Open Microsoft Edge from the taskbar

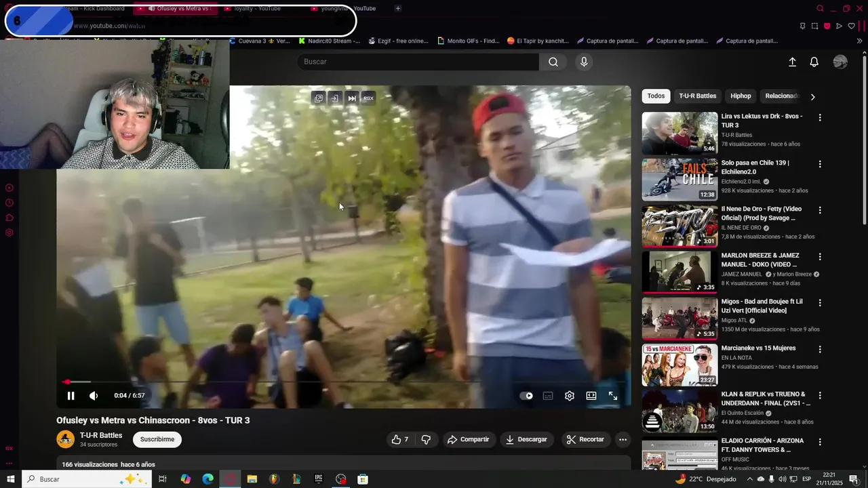pos(208,479)
